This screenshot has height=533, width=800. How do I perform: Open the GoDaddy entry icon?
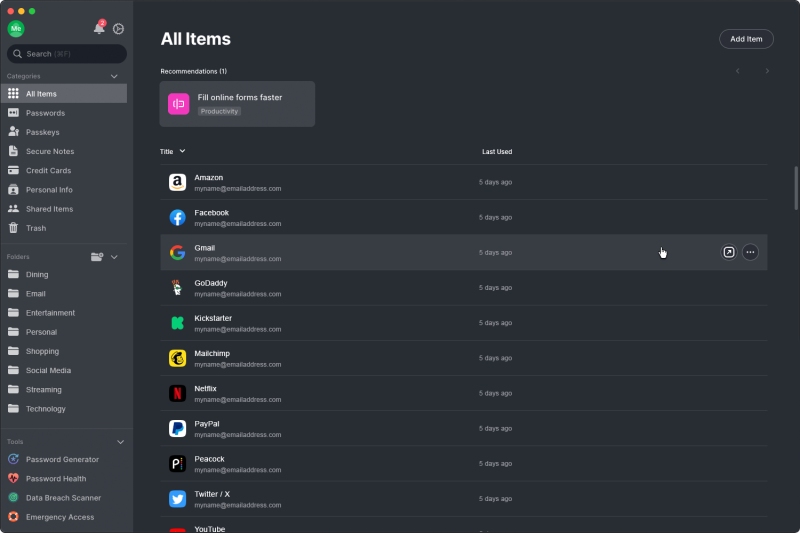tap(178, 288)
